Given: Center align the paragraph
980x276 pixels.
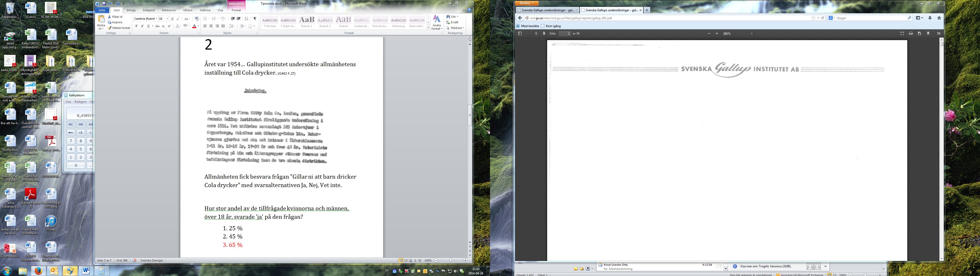Looking at the screenshot, I should [x=211, y=26].
